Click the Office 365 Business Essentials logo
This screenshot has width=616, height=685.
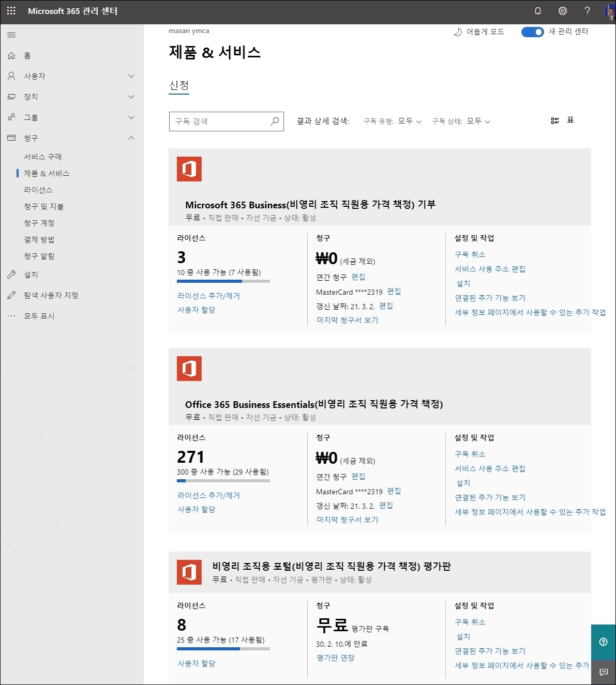189,369
